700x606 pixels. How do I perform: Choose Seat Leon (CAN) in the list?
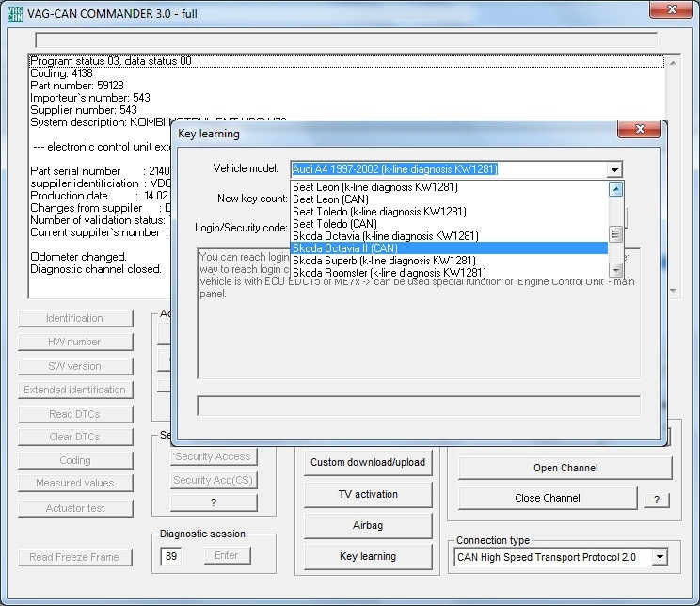pos(330,199)
